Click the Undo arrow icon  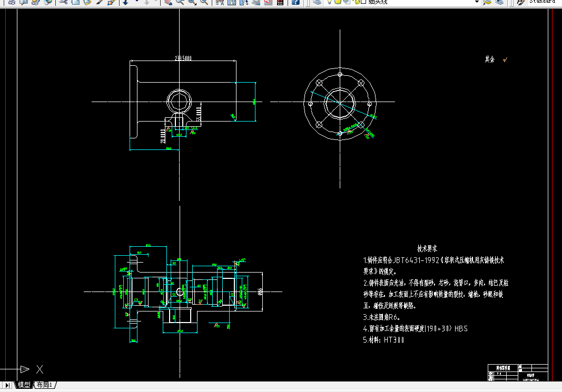(126, 2)
